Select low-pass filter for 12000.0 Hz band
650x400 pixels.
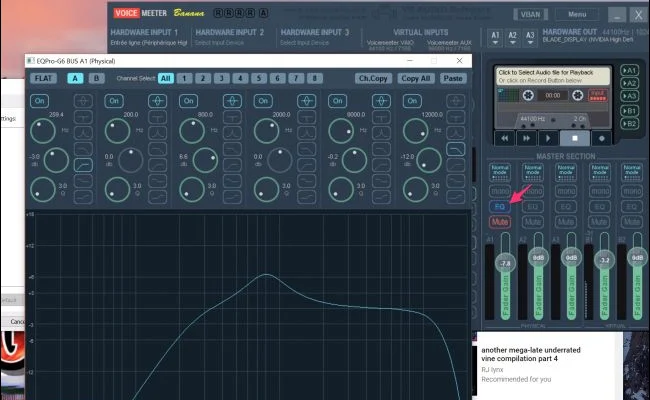456,149
